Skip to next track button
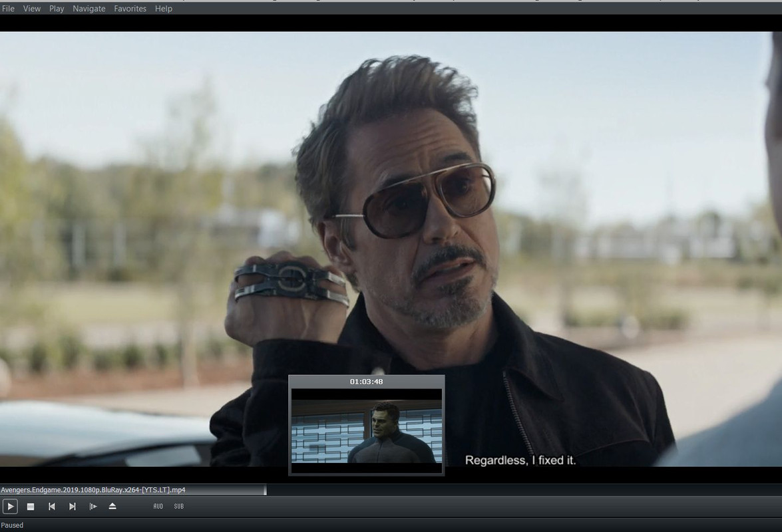 coord(73,506)
